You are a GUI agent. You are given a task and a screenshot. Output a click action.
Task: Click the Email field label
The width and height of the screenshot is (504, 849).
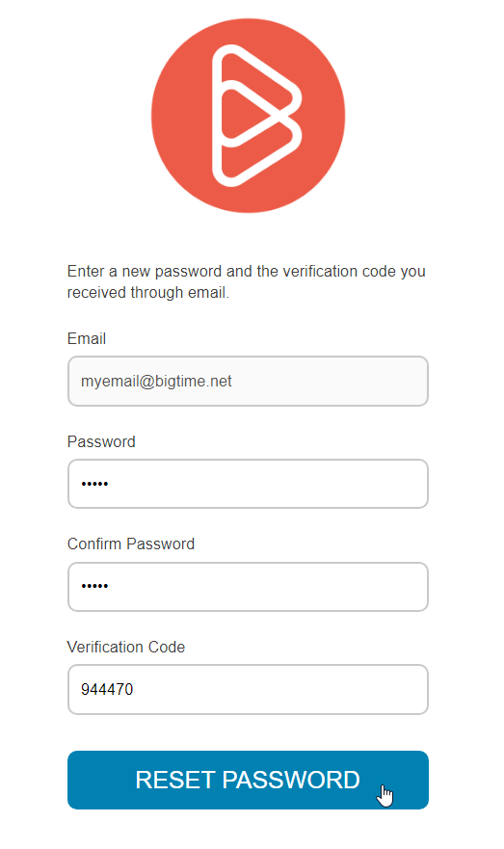tap(87, 339)
